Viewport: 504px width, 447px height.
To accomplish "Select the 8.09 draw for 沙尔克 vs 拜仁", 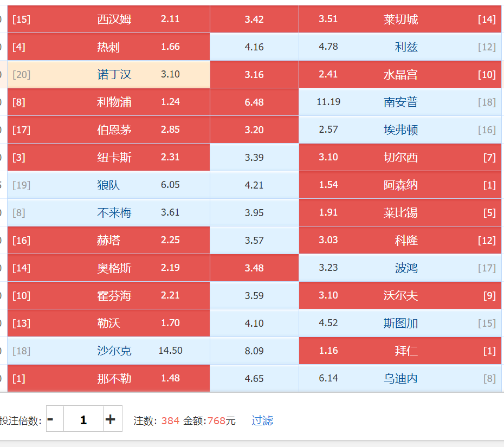I will click(x=254, y=351).
